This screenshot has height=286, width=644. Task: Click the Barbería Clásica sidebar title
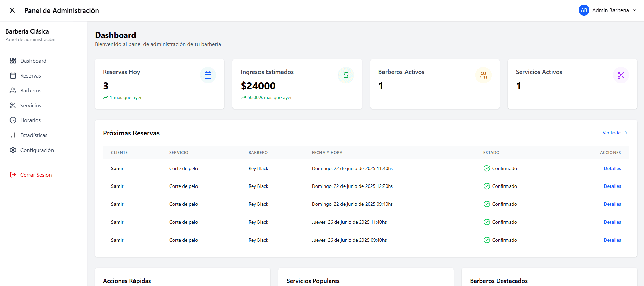pyautogui.click(x=27, y=31)
